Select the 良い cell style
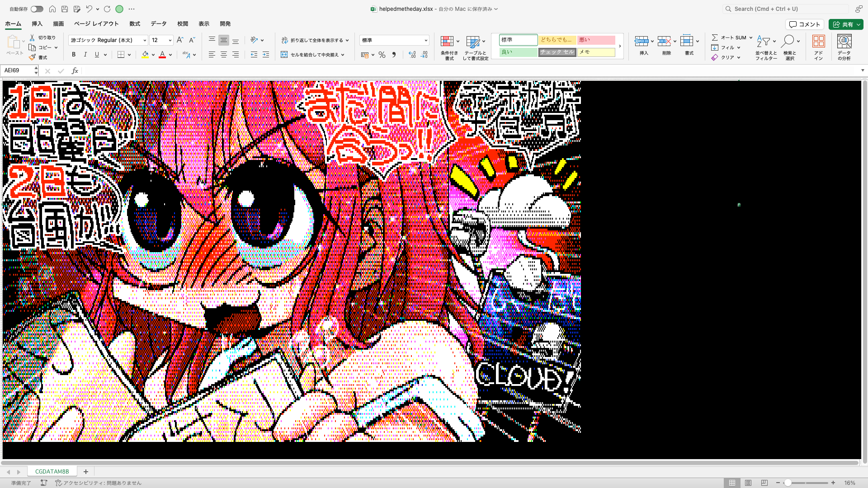 point(518,52)
